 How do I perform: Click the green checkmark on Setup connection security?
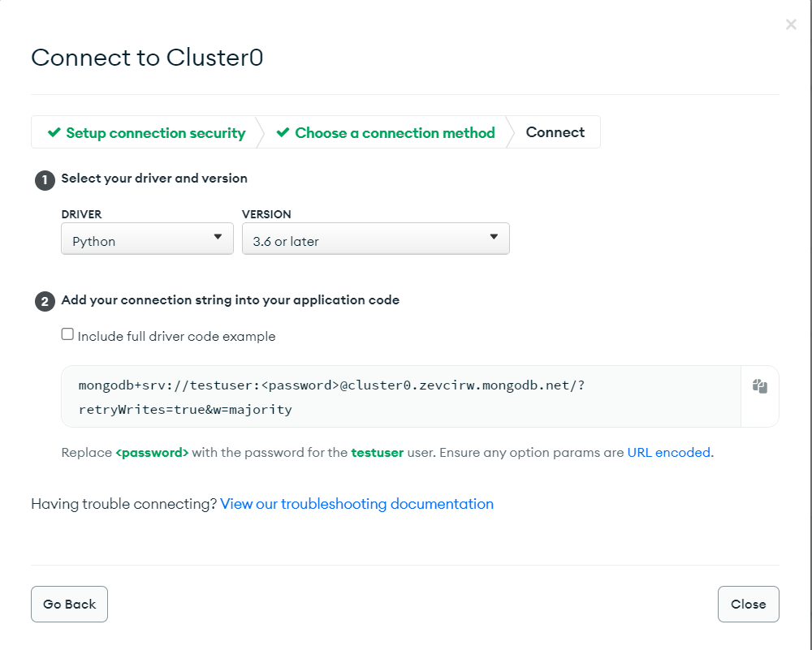(56, 133)
